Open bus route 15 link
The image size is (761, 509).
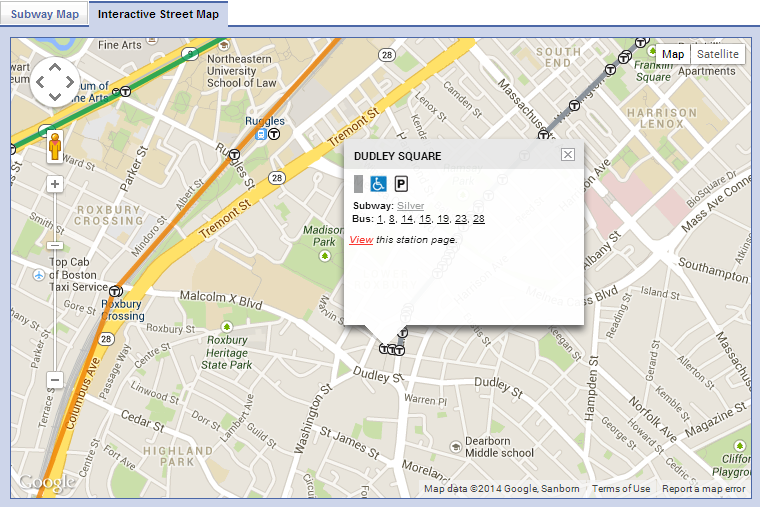(425, 219)
